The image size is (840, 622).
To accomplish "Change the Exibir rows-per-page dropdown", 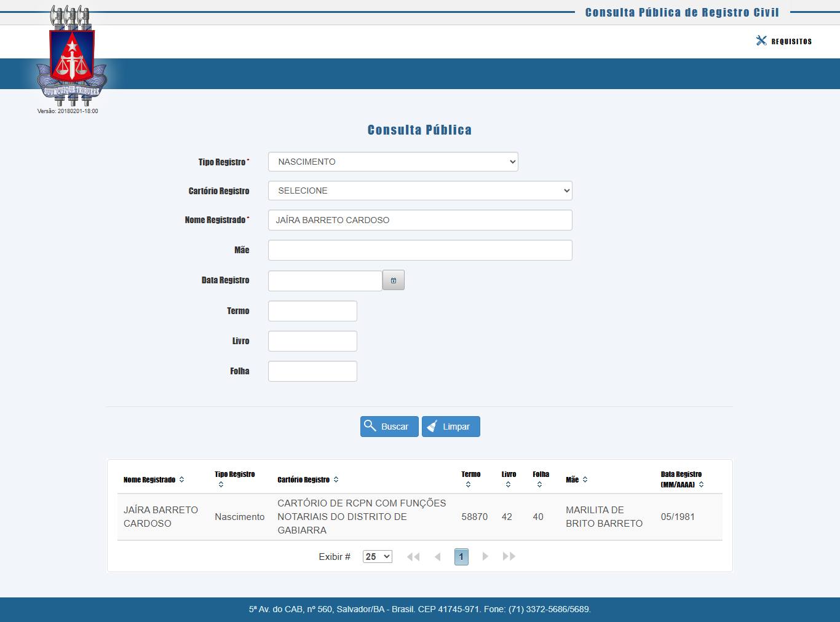I will [x=377, y=557].
